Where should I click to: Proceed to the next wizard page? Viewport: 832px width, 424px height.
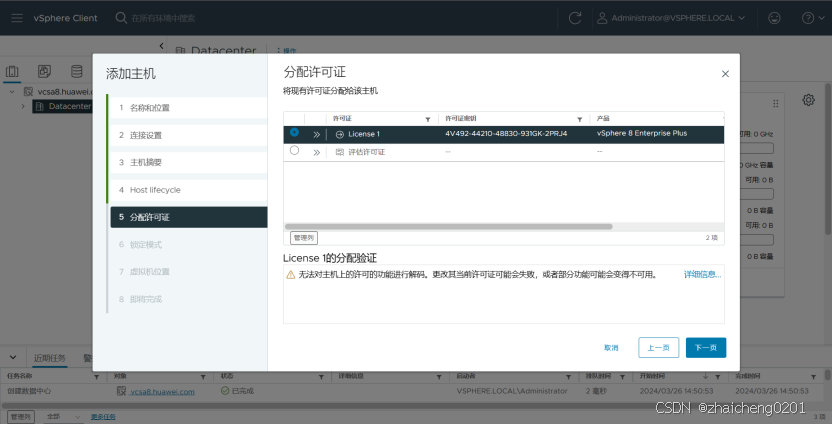pyautogui.click(x=706, y=348)
